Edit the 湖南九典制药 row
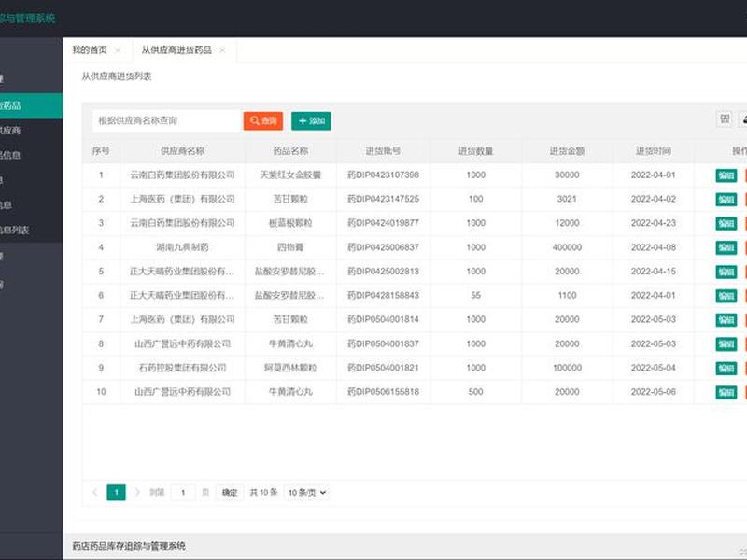The height and width of the screenshot is (560, 747). point(726,247)
